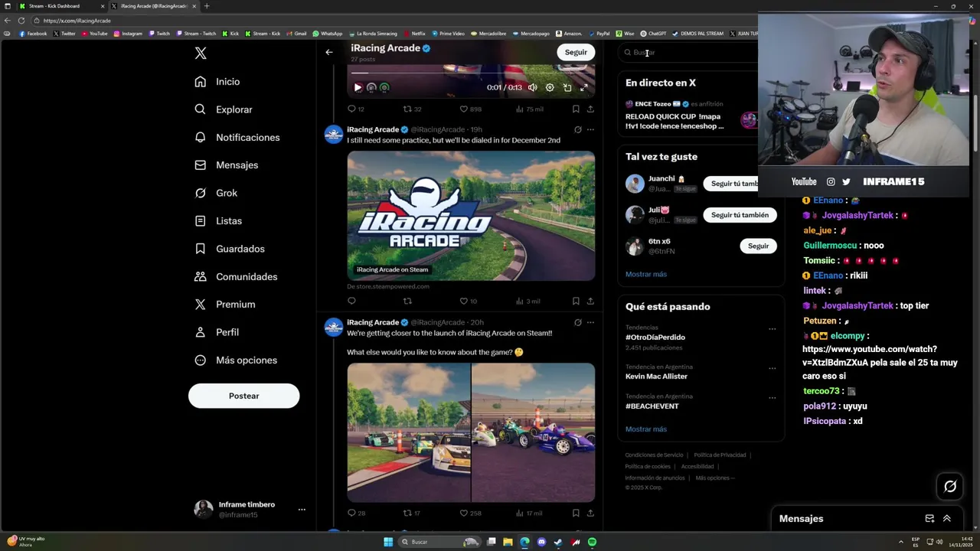Screen dimensions: 980x551
Task: Click Seguir tú también for Juli
Action: [x=740, y=215]
